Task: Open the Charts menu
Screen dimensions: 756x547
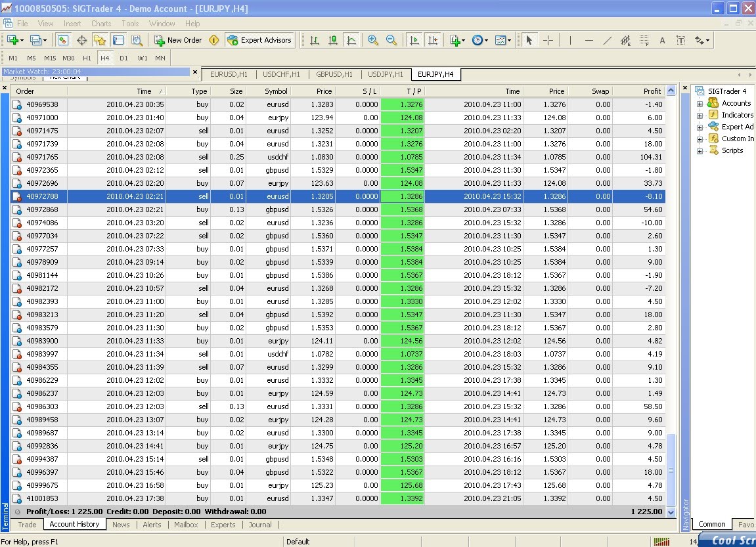Action: [101, 23]
